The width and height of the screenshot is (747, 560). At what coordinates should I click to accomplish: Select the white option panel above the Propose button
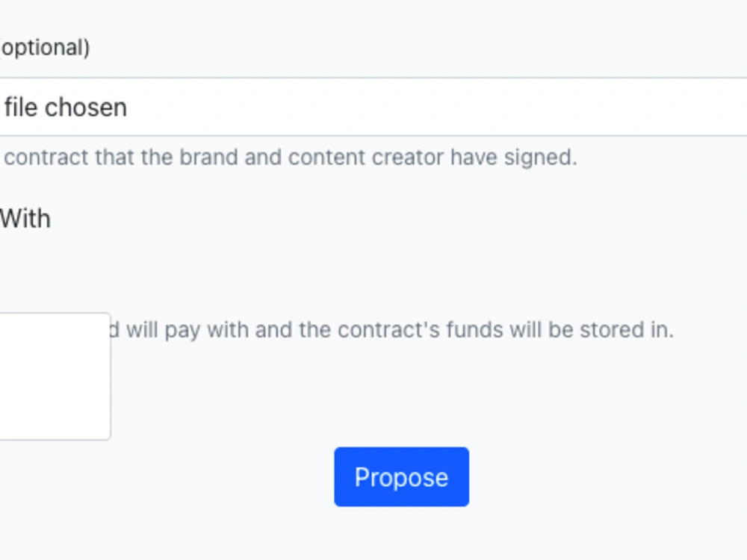point(54,376)
